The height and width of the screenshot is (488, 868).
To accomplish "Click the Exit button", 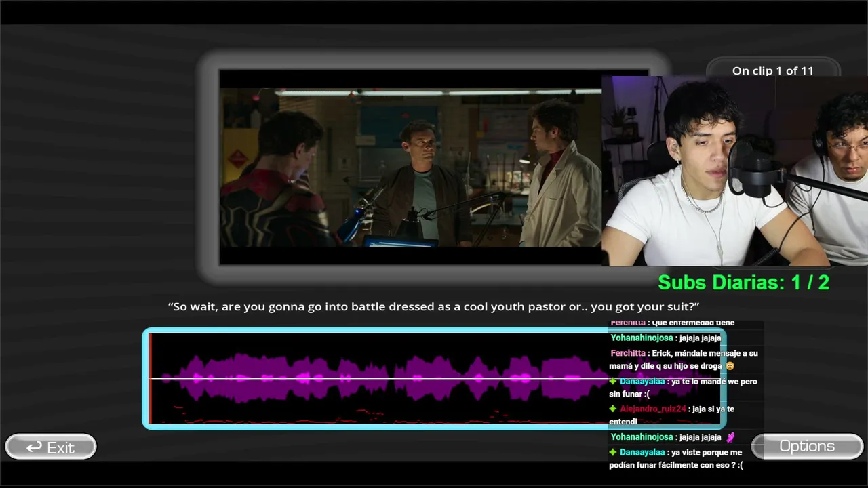I will point(51,447).
